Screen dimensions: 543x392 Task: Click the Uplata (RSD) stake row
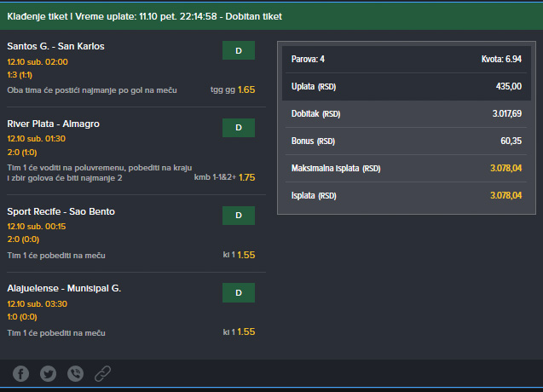pyautogui.click(x=407, y=87)
